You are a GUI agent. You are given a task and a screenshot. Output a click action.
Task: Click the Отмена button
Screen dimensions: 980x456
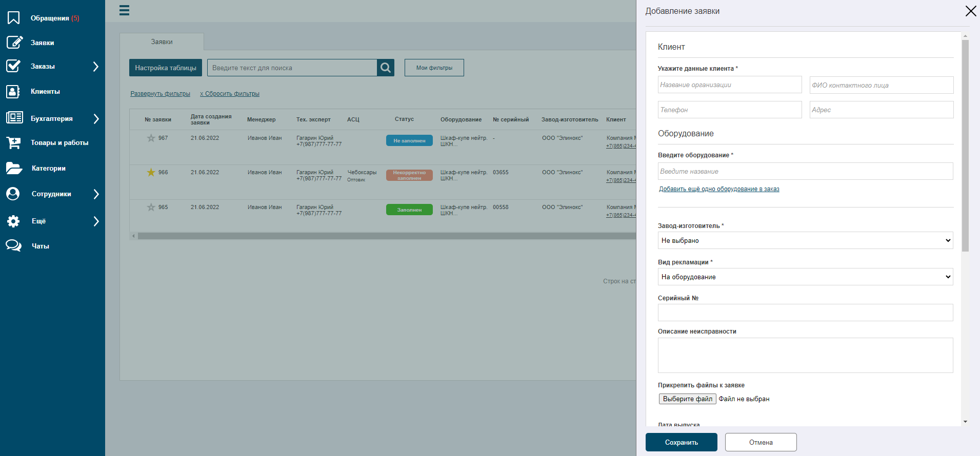pyautogui.click(x=761, y=442)
